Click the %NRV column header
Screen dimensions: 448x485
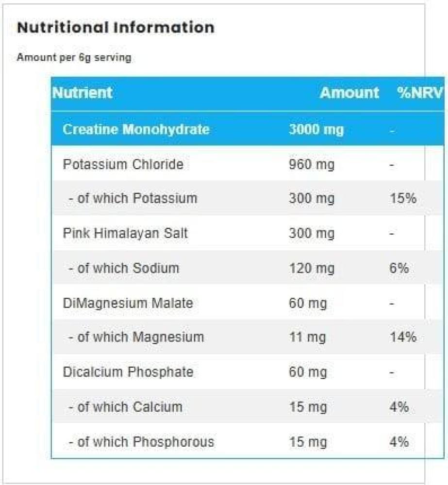[x=420, y=93]
